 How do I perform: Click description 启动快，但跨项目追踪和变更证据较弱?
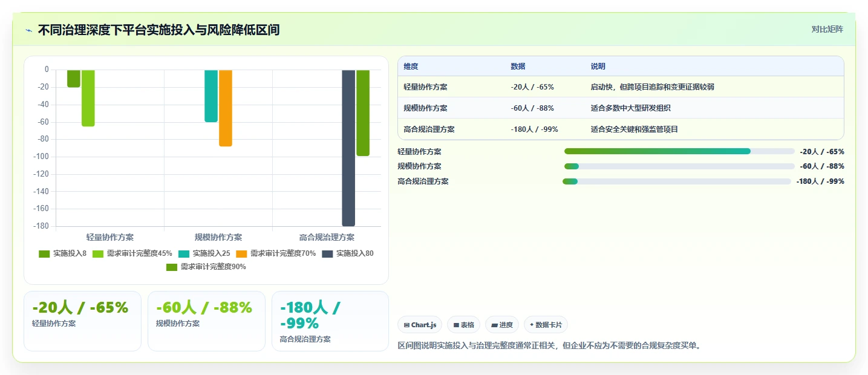pyautogui.click(x=653, y=87)
